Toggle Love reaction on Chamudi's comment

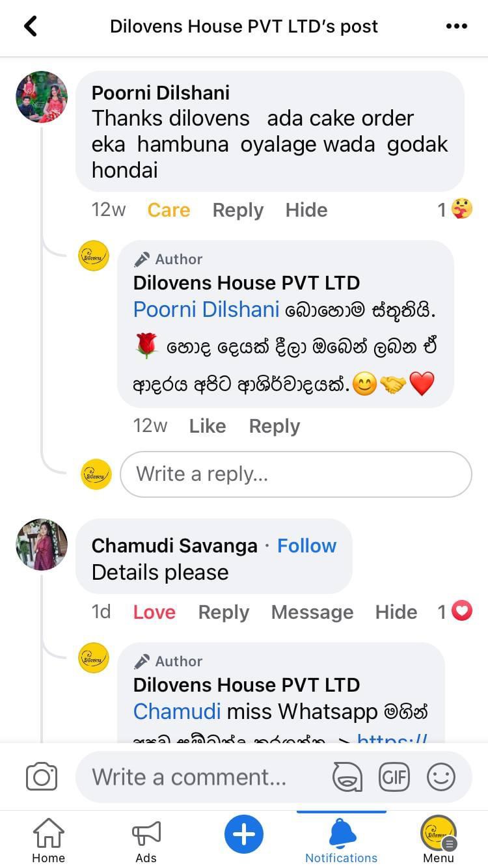pos(154,612)
